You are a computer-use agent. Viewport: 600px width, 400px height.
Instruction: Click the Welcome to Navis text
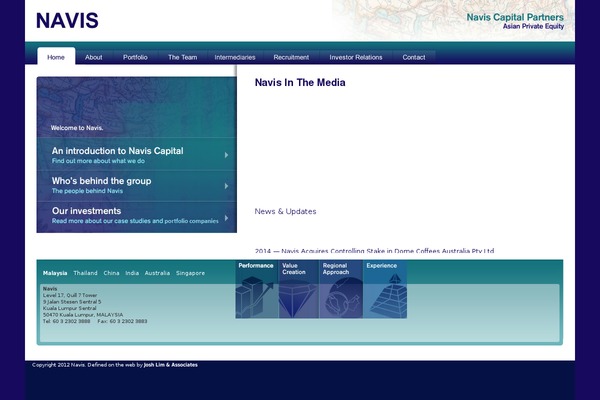coord(77,128)
